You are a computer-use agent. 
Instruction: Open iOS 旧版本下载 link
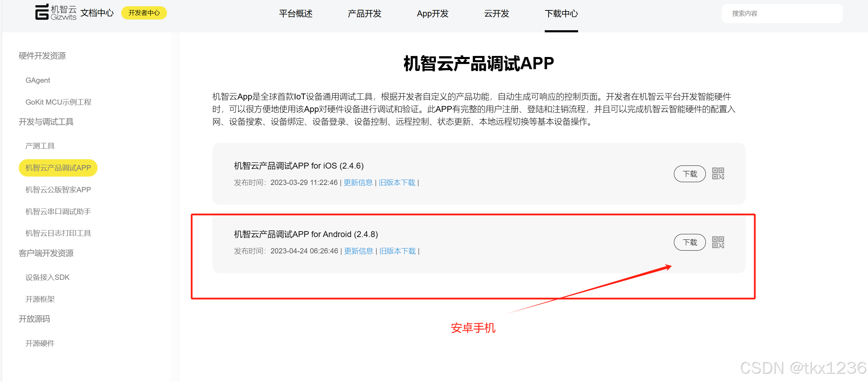click(397, 182)
